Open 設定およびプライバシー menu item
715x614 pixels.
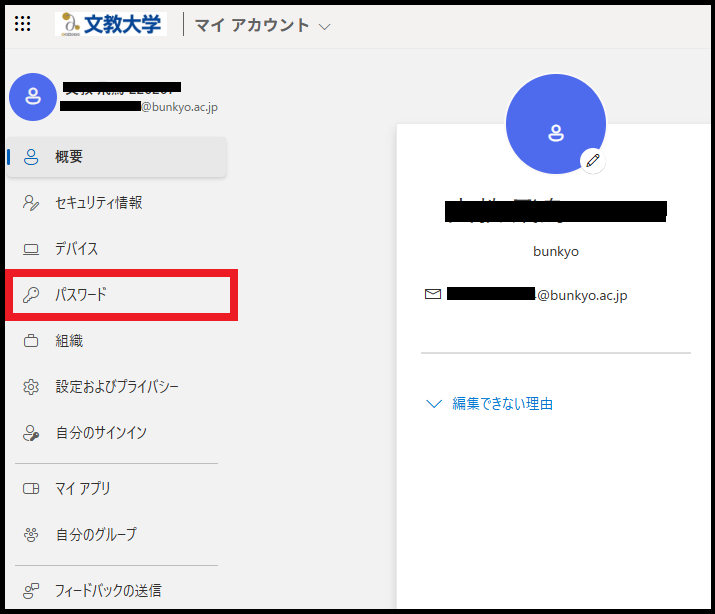tap(117, 387)
